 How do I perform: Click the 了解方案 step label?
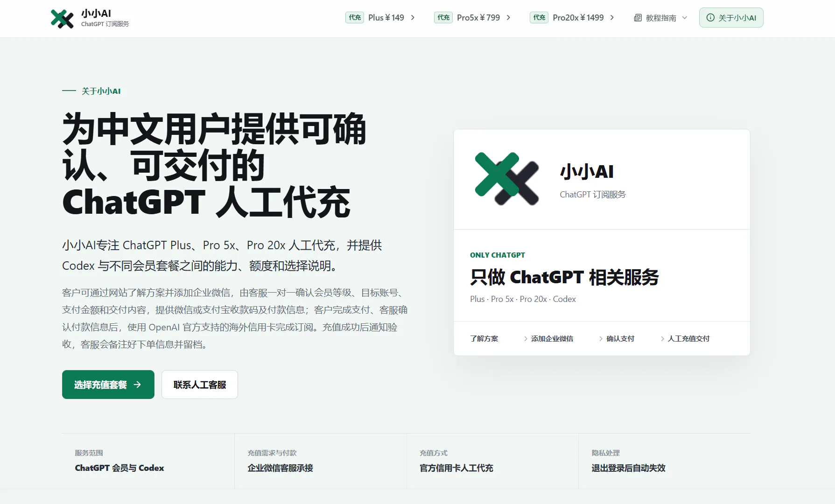point(484,339)
